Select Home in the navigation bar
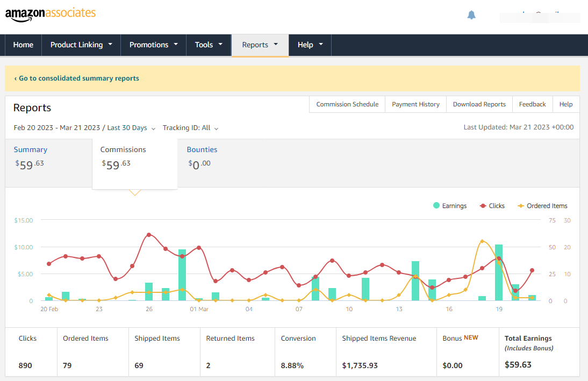The width and height of the screenshot is (588, 381). (x=23, y=45)
